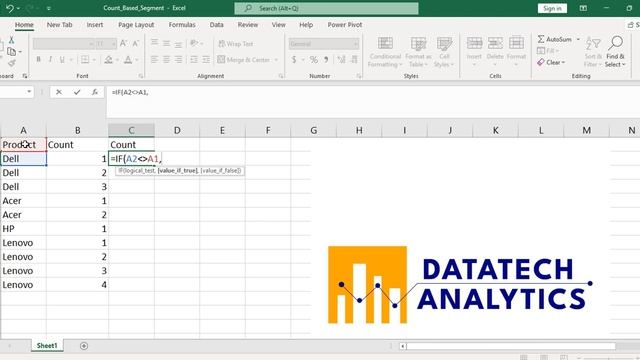Toggle Underline formatting
Viewport: 640px width, 360px height.
click(62, 60)
